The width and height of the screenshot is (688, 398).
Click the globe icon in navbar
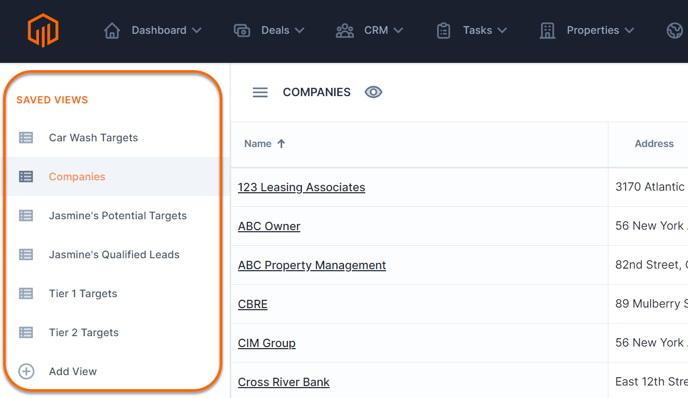pos(675,30)
